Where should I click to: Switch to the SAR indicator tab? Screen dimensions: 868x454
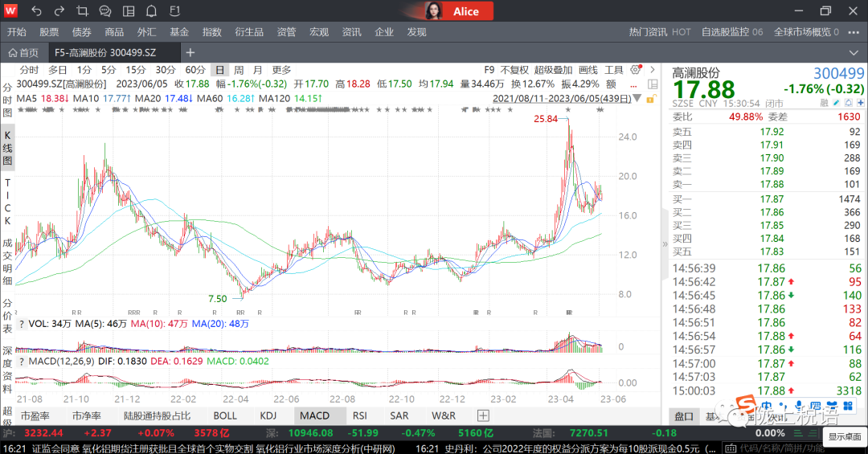coord(399,415)
